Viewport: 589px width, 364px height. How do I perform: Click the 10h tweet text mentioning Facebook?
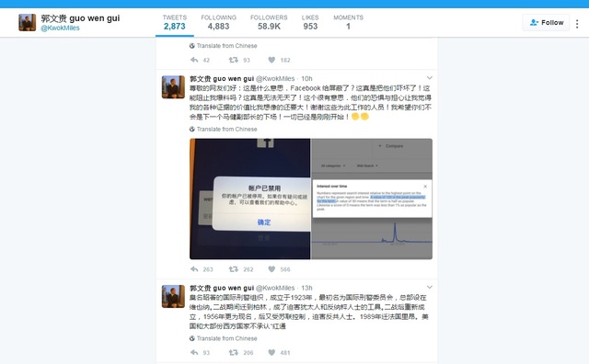[310, 102]
